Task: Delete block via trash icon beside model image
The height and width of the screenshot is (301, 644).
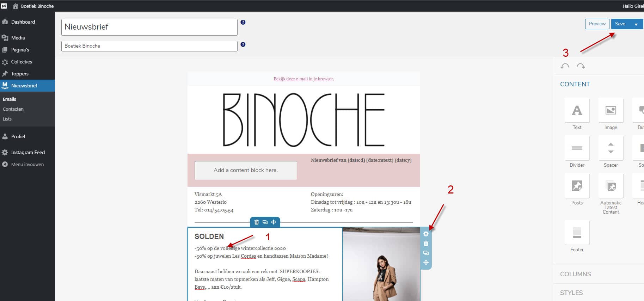Action: click(x=426, y=244)
